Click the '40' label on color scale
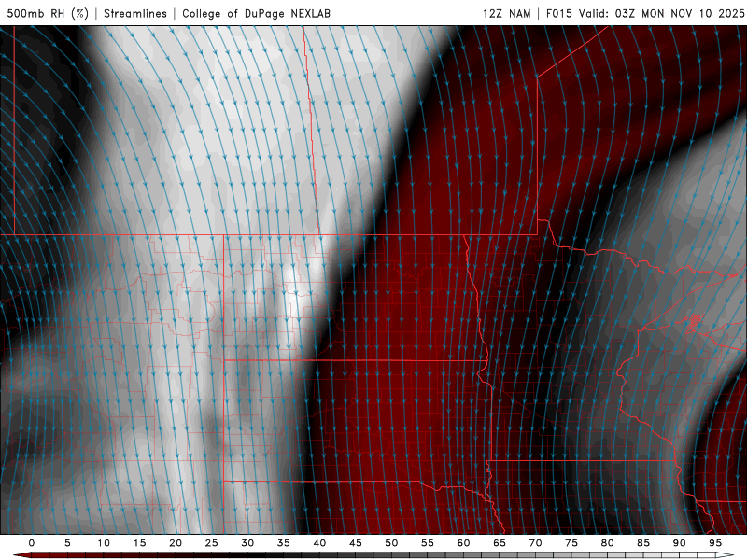The height and width of the screenshot is (560, 747). point(319,543)
